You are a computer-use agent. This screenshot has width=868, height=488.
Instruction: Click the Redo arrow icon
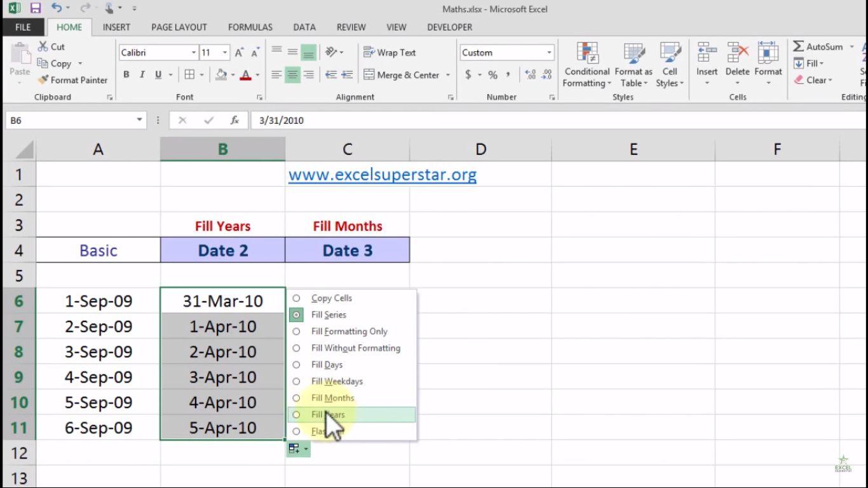(x=85, y=8)
